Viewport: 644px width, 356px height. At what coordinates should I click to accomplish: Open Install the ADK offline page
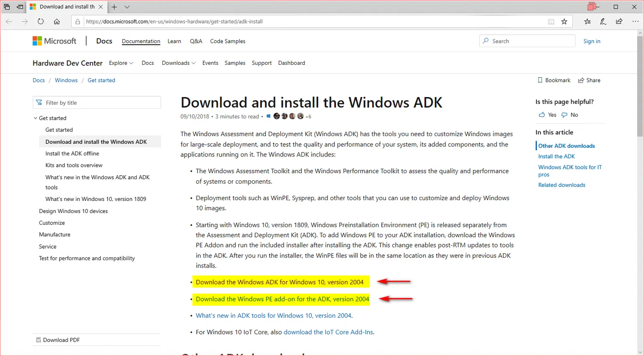[72, 153]
